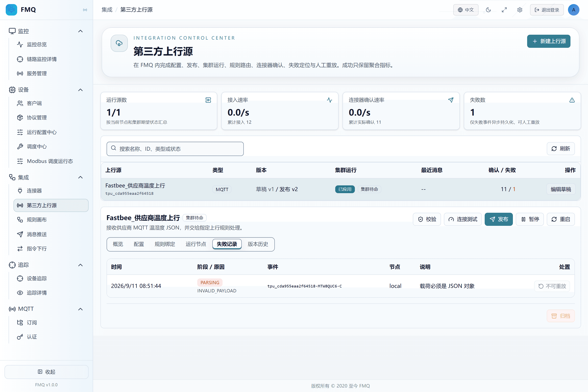The image size is (588, 392).
Task: Switch to the 运行节点 tab
Action: pyautogui.click(x=196, y=244)
